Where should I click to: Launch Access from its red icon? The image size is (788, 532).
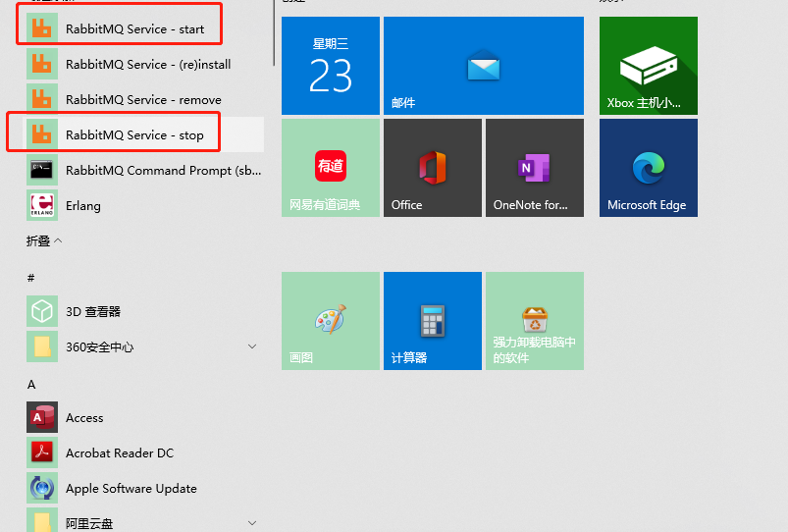point(42,417)
